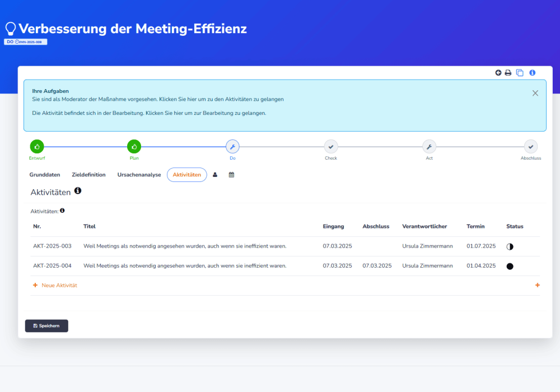
Task: Click Termin 01.07.2025 cell
Action: (x=481, y=246)
